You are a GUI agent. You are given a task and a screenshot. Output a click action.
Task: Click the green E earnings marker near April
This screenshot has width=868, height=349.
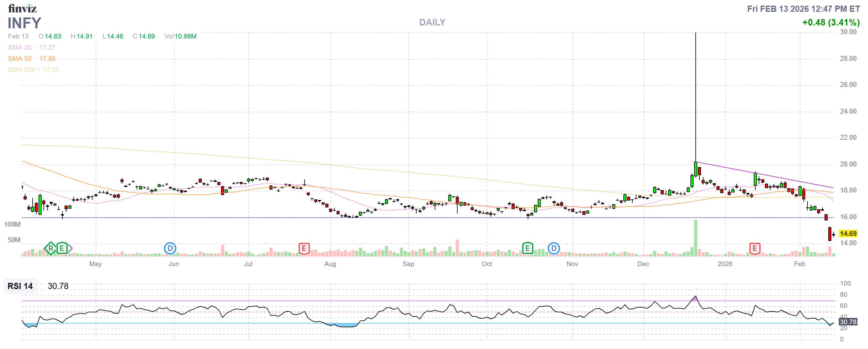click(x=62, y=249)
